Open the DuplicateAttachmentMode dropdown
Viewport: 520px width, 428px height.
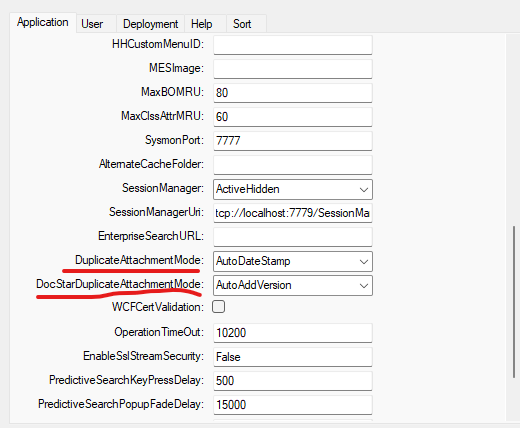coord(293,261)
